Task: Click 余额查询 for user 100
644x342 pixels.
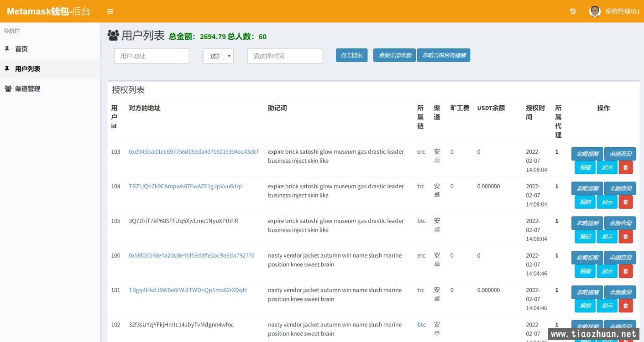Action: (620, 258)
